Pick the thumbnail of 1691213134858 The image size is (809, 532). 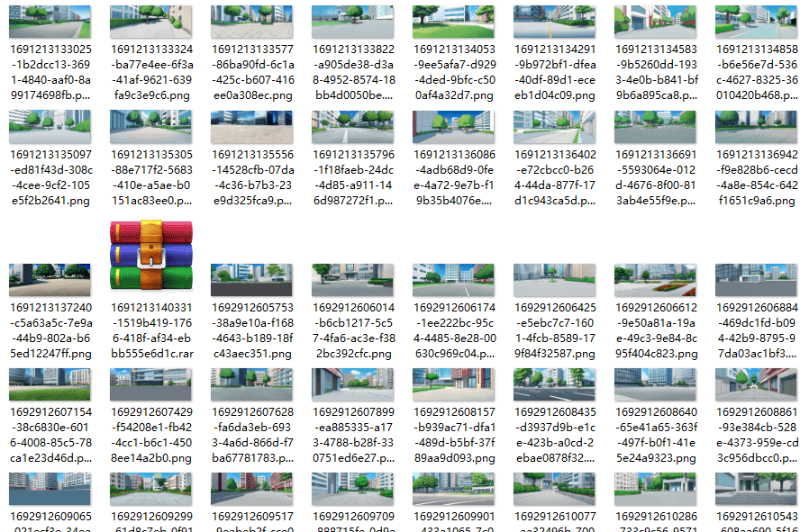757,20
